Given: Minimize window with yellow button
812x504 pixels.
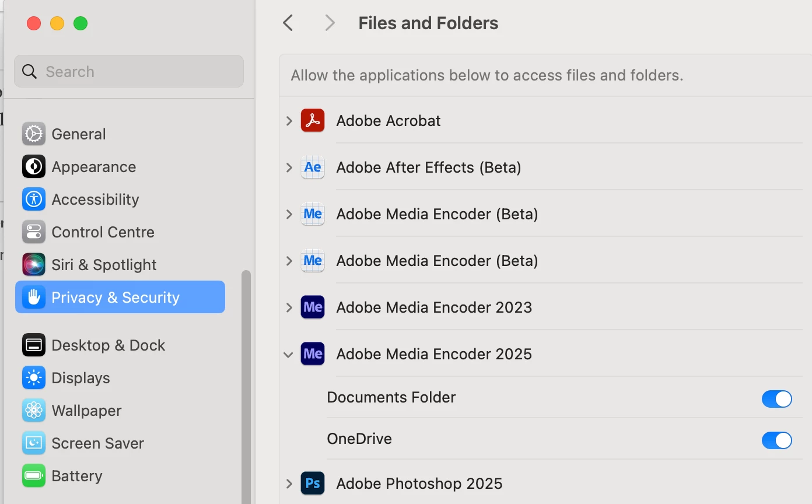Looking at the screenshot, I should tap(57, 23).
